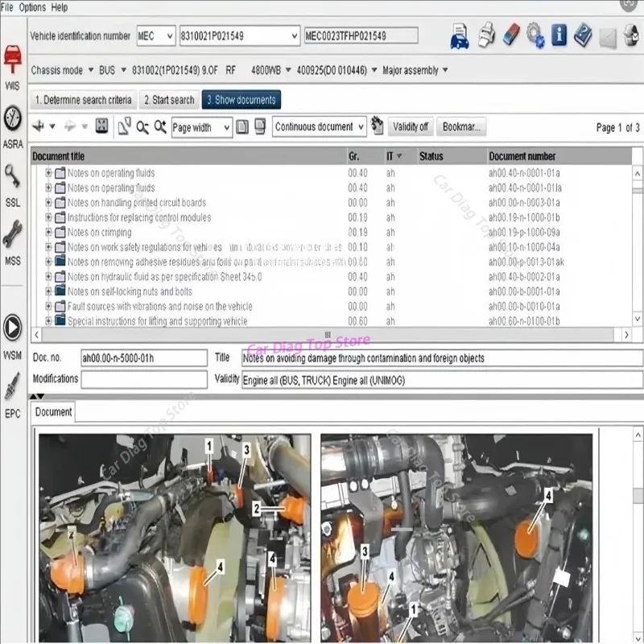Open the Major assembly dropdown

445,70
